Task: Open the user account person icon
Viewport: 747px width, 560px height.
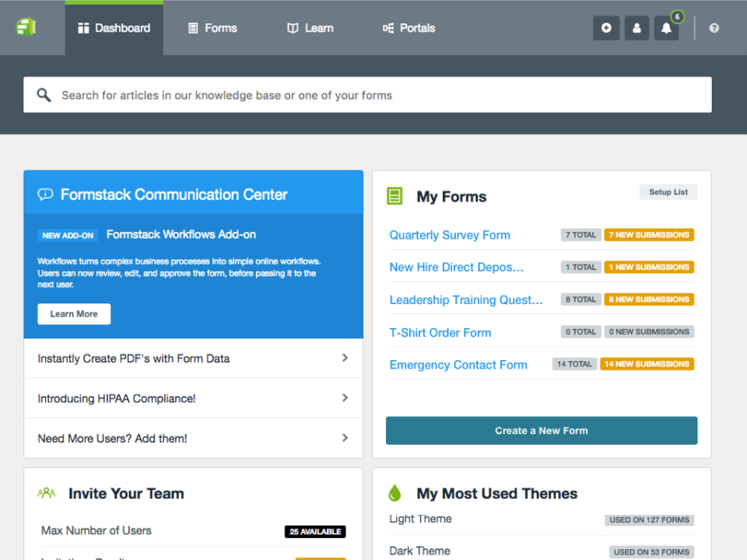Action: click(x=637, y=28)
